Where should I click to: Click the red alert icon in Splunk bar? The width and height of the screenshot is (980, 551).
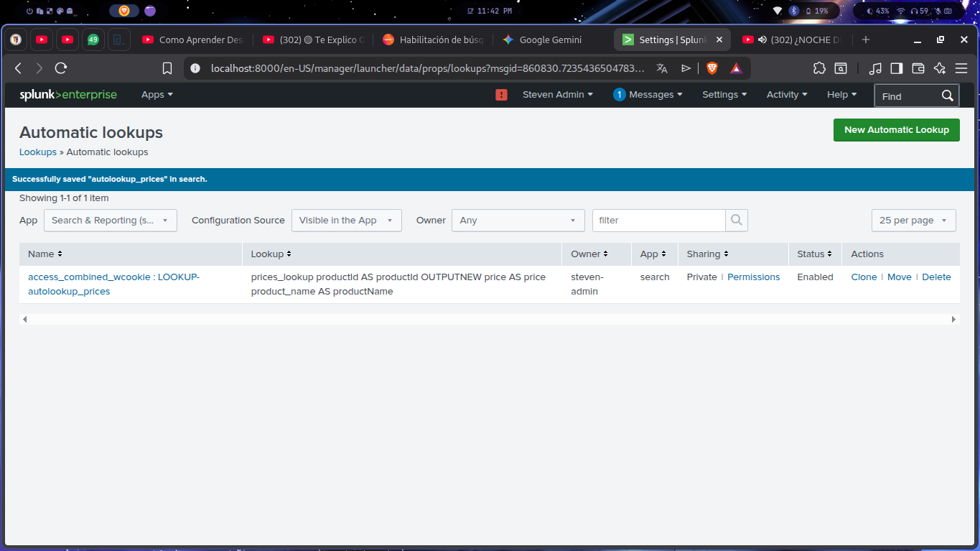click(500, 94)
